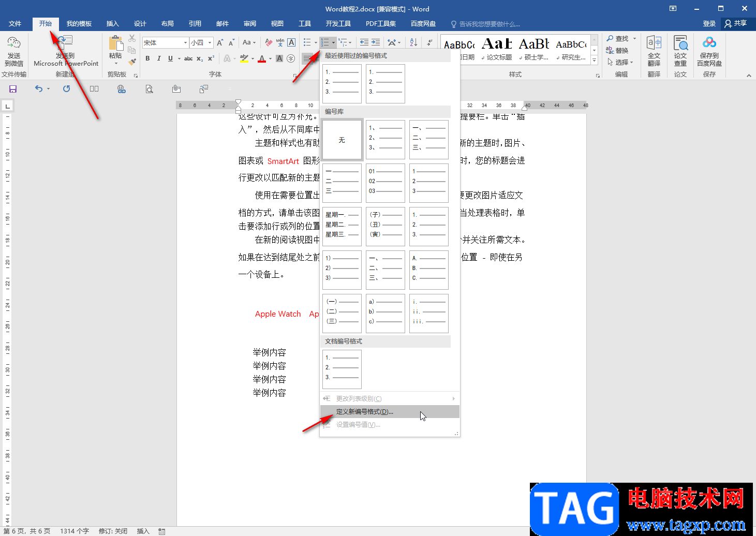Click show paragraph marks icon
Image resolution: width=756 pixels, height=536 pixels.
coord(429,42)
